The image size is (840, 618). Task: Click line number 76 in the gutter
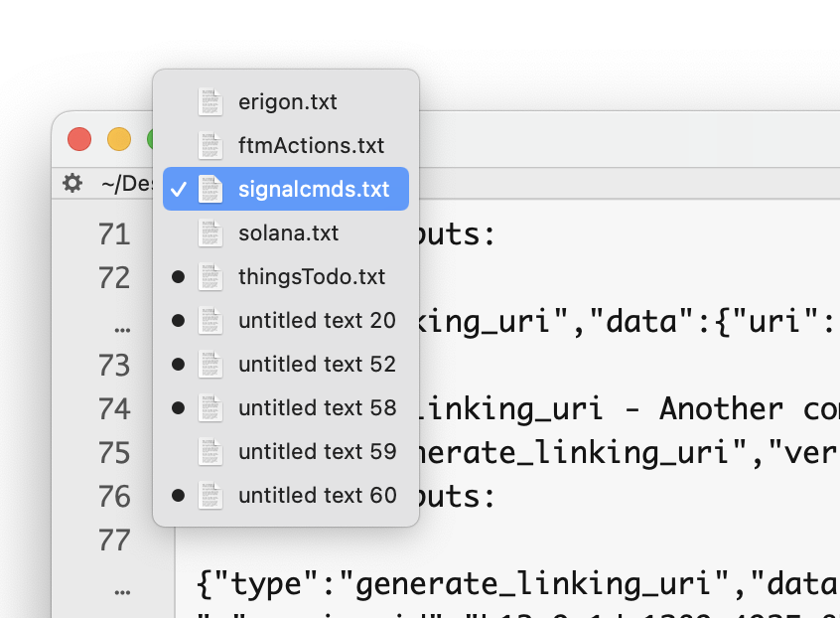coord(114,497)
